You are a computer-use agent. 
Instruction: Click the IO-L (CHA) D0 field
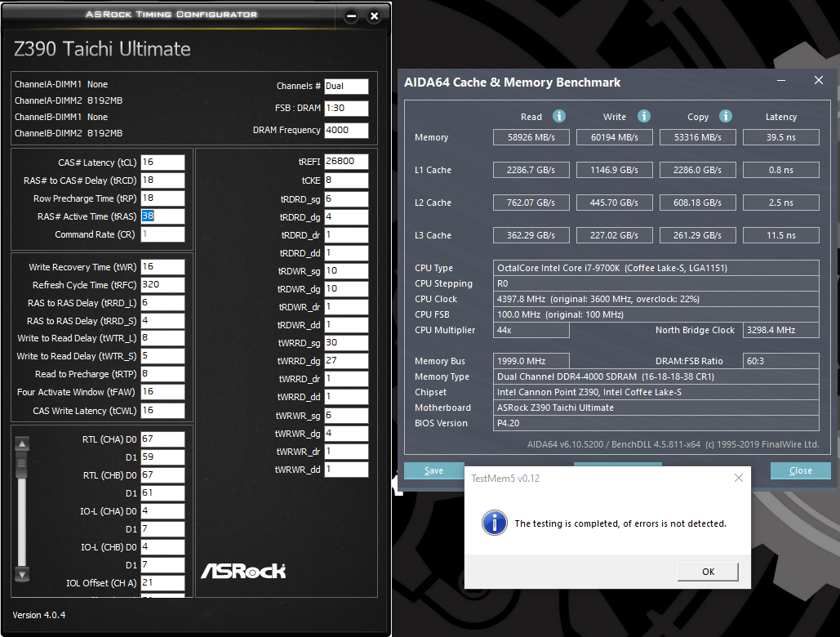click(163, 511)
